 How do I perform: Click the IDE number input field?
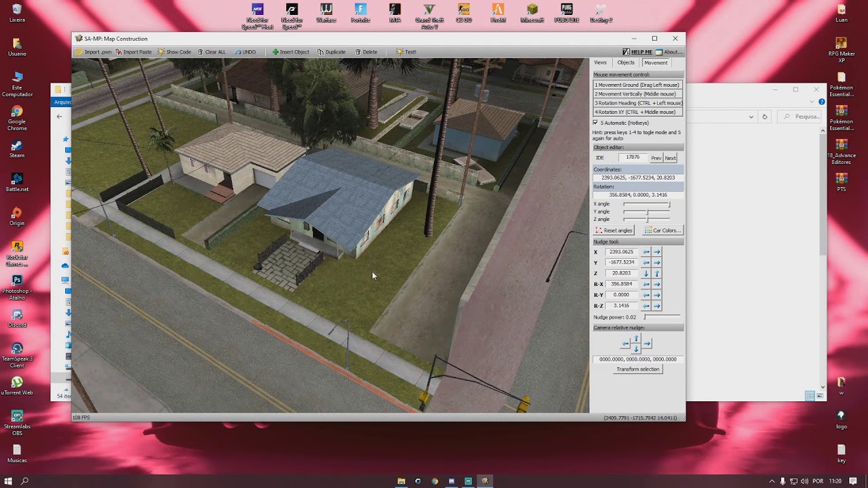coord(633,157)
